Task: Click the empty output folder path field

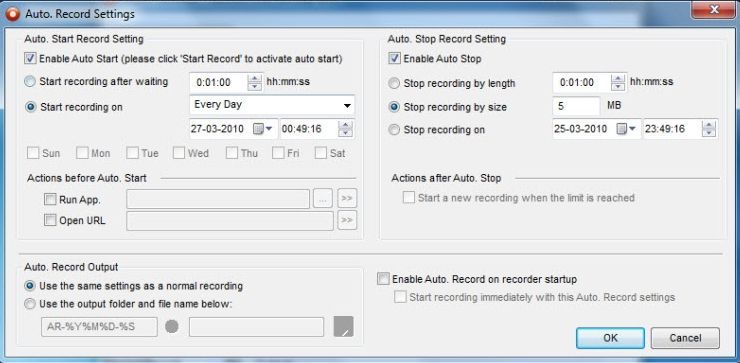Action: pyautogui.click(x=256, y=327)
